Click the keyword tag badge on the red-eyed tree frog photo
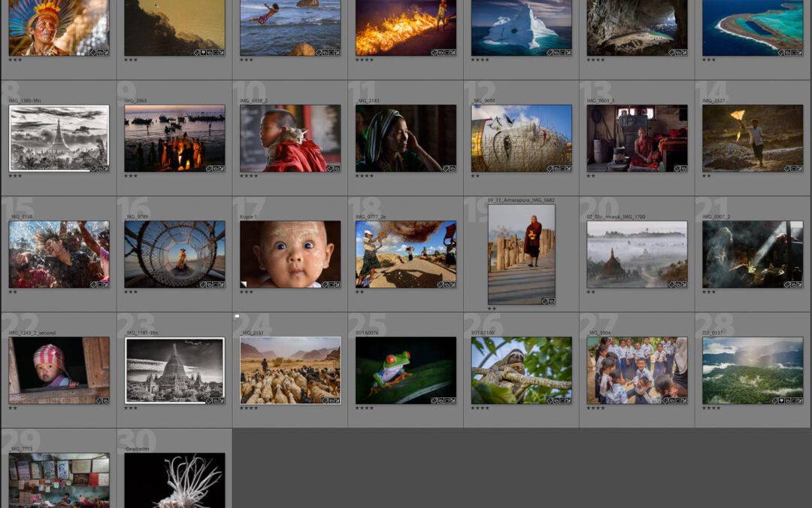 (x=434, y=400)
